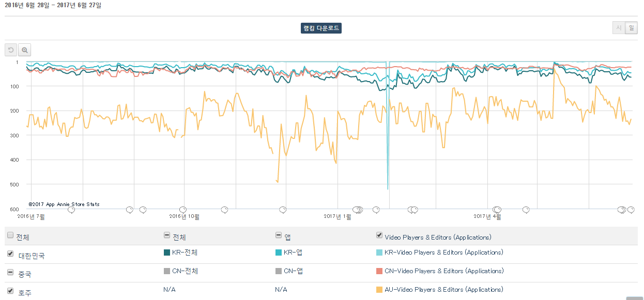Toggle the minus icon beside 앱 column header
644x300 pixels.
click(x=278, y=235)
